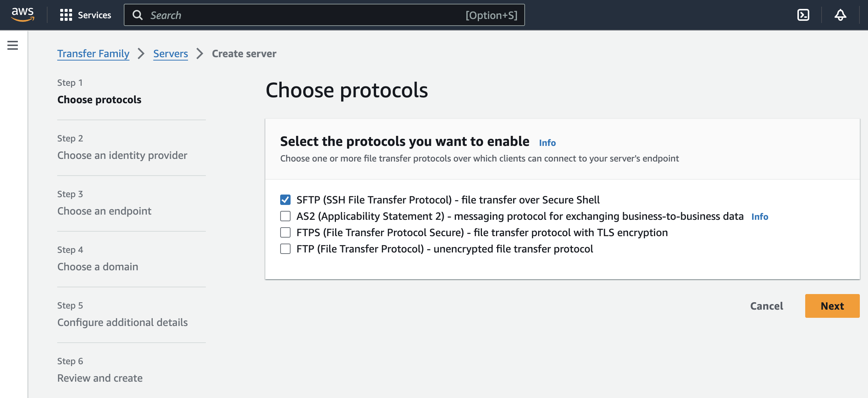The image size is (868, 398).
Task: Click the SFTP protocol label text
Action: (448, 200)
